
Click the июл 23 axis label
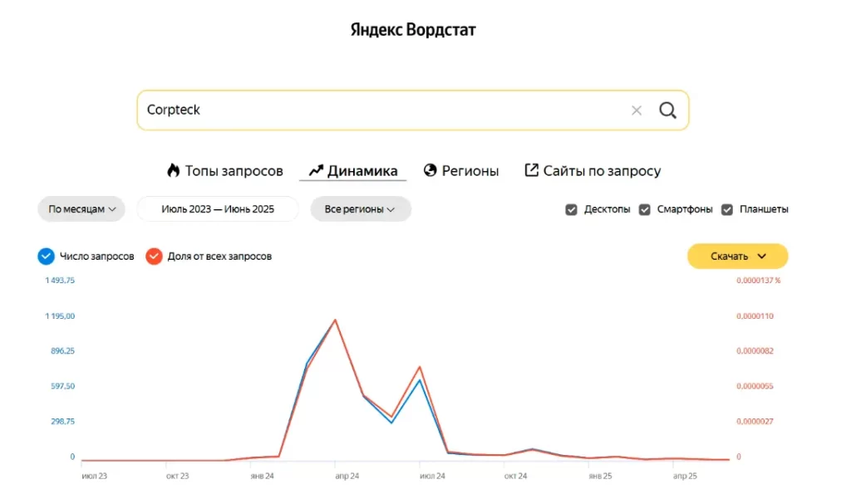coord(95,476)
